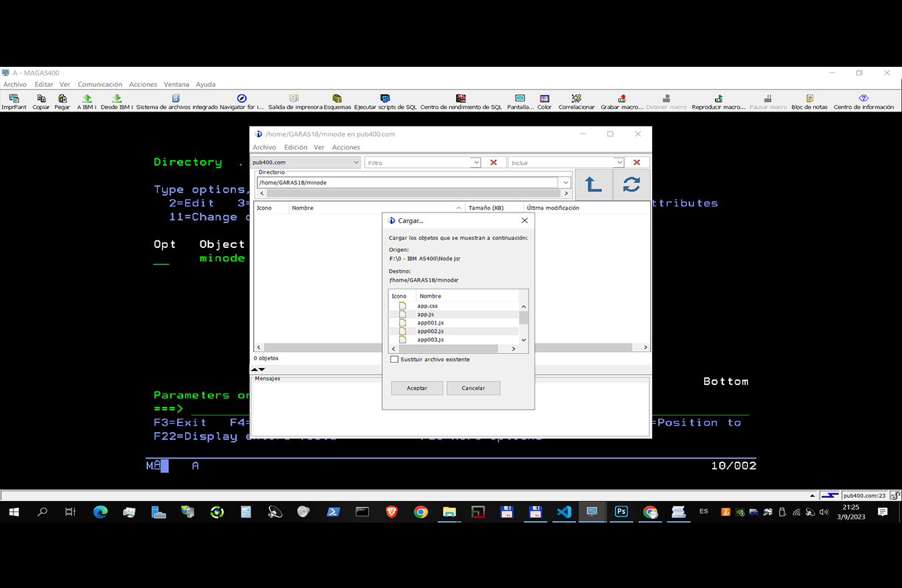Click vertical scrollbar thumb in Cargar file list
This screenshot has width=902, height=588.
pyautogui.click(x=523, y=317)
